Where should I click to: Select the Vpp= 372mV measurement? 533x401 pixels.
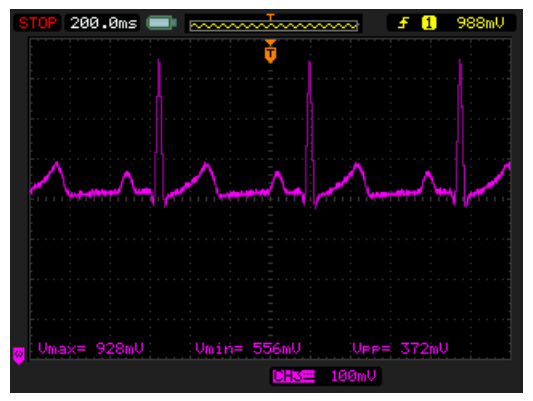pos(400,348)
